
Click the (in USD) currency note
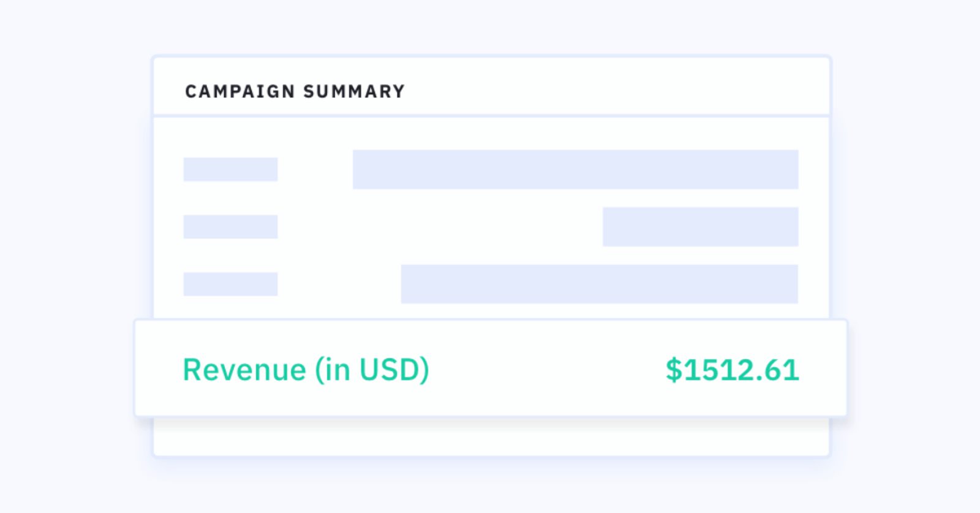pyautogui.click(x=372, y=370)
